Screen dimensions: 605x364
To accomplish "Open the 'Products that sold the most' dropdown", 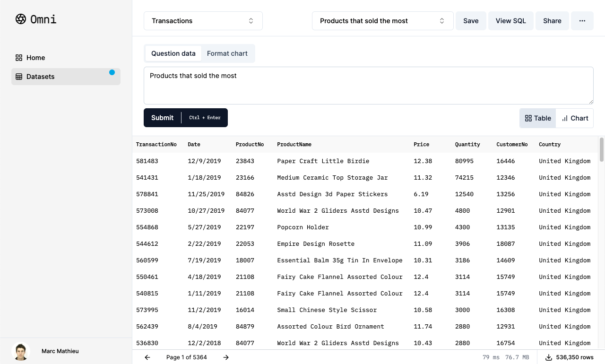I will point(382,21).
